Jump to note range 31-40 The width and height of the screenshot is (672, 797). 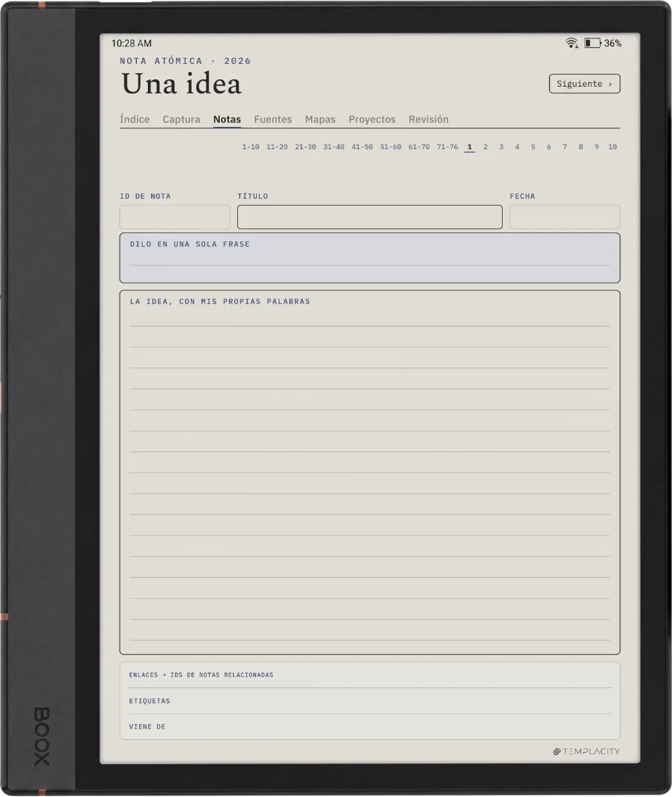[334, 147]
